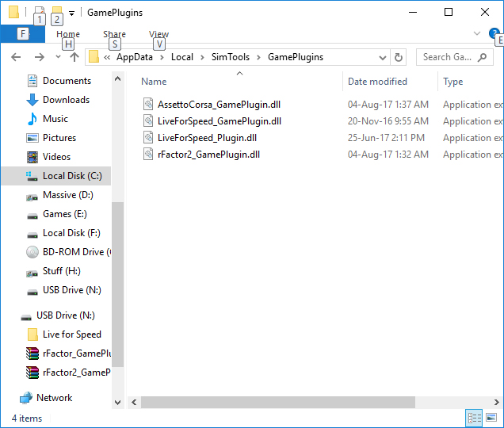Viewport: 504px width, 428px height.
Task: Open the View ribbon tab
Action: (x=158, y=34)
